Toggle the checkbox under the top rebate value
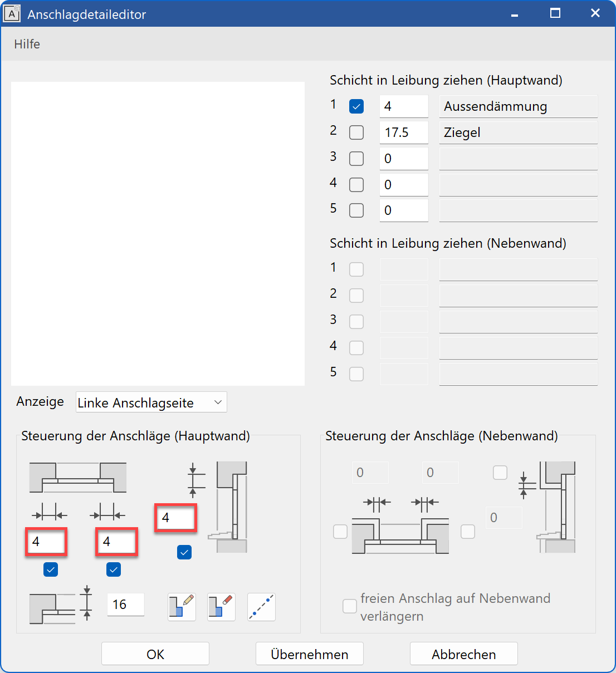Image resolution: width=616 pixels, height=673 pixels. [184, 552]
